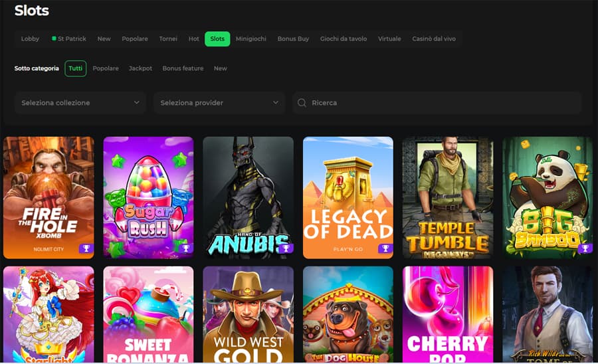598x364 pixels.
Task: Filter by Popolare subcategory
Action: coord(106,68)
